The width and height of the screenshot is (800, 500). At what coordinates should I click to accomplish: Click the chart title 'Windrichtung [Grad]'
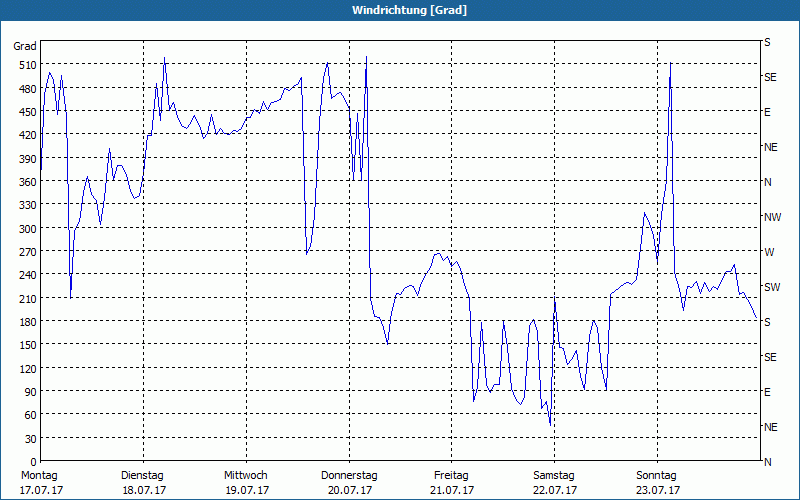tap(409, 10)
